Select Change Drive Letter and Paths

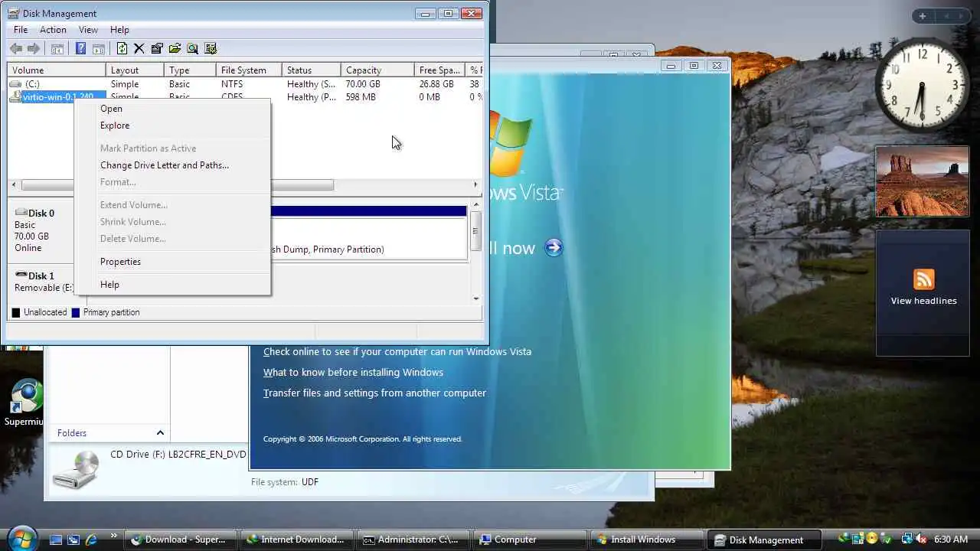pos(172,165)
